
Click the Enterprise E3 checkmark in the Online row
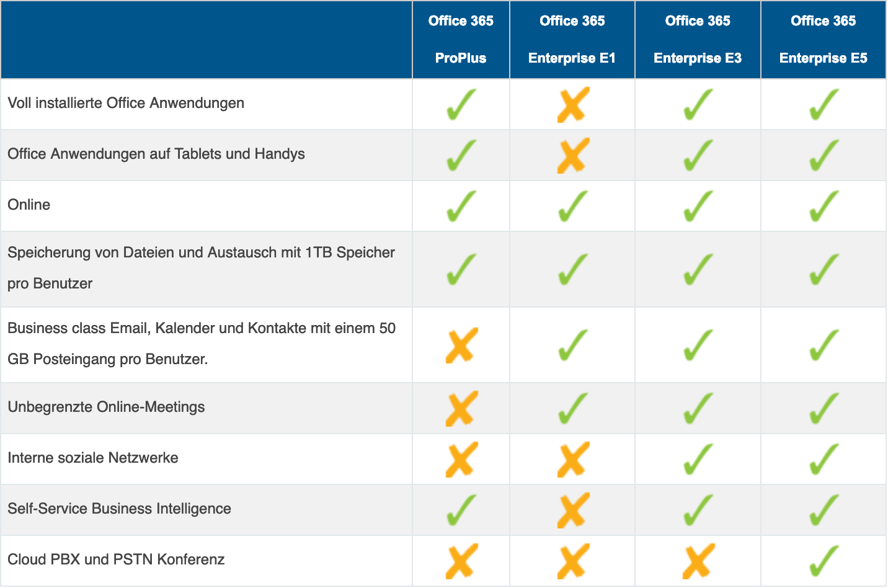(698, 206)
